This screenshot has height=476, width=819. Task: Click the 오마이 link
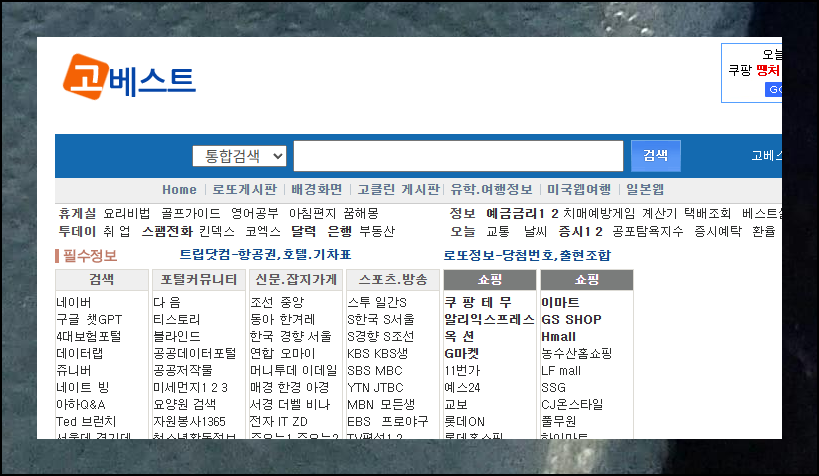coord(298,353)
